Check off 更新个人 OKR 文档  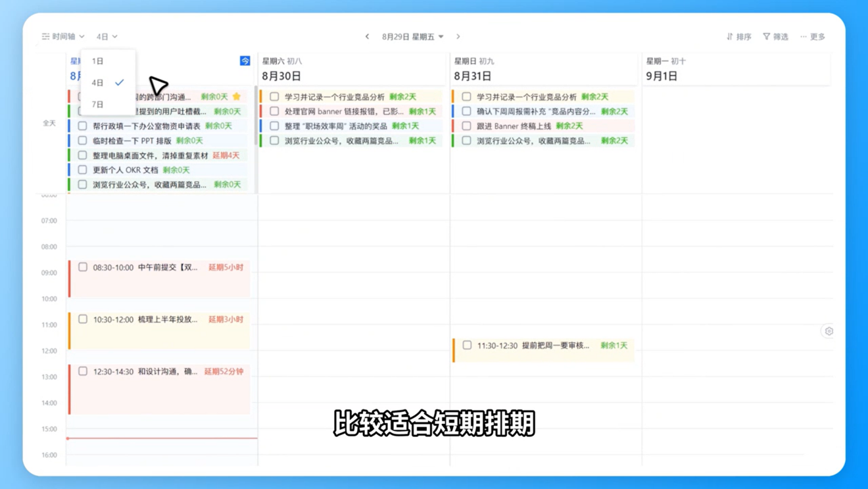pos(82,170)
